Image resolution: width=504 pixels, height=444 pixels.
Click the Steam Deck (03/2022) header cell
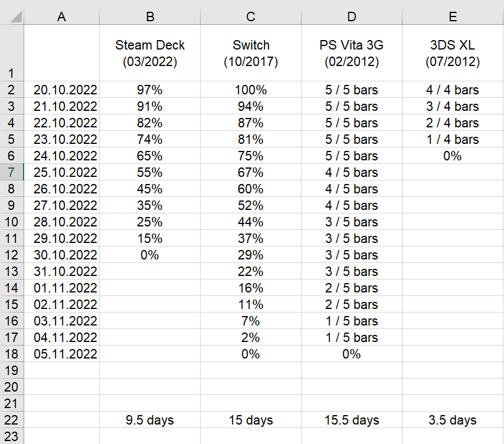(150, 53)
